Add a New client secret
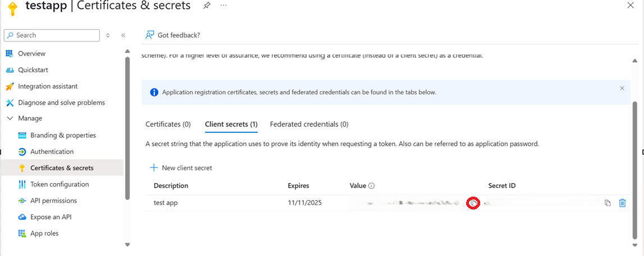This screenshot has width=644, height=256. (181, 168)
